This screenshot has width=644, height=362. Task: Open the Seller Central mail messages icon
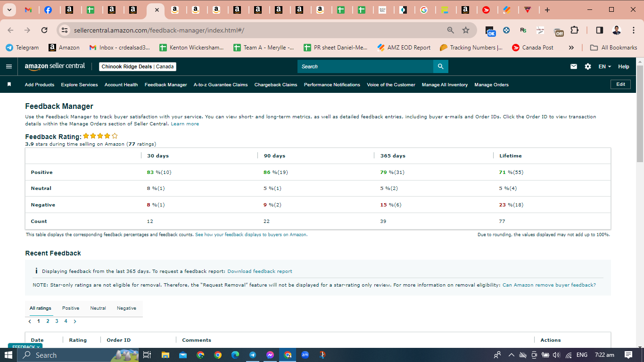click(574, 66)
